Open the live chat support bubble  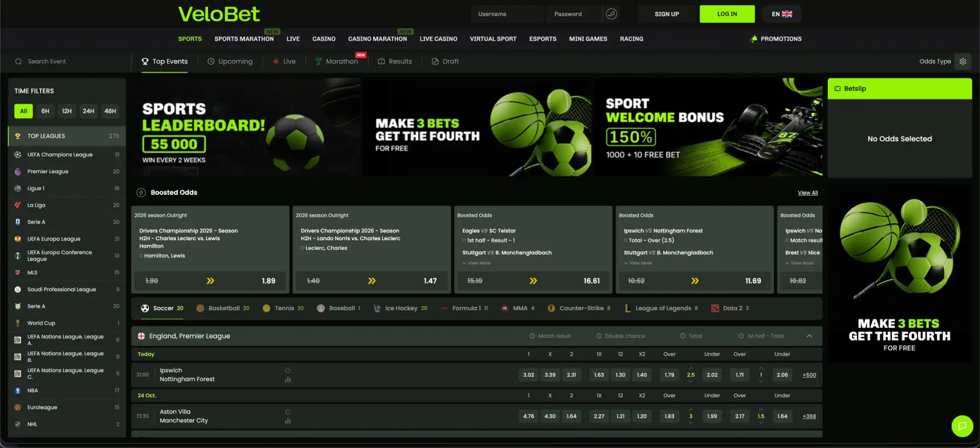[962, 426]
